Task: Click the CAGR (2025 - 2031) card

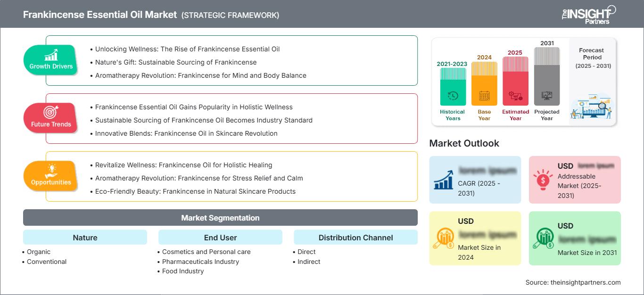Action: tap(475, 180)
